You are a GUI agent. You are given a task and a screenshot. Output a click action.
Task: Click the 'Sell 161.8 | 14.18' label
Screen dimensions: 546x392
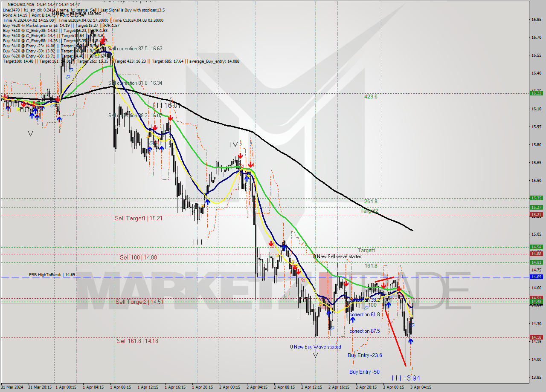(138, 341)
